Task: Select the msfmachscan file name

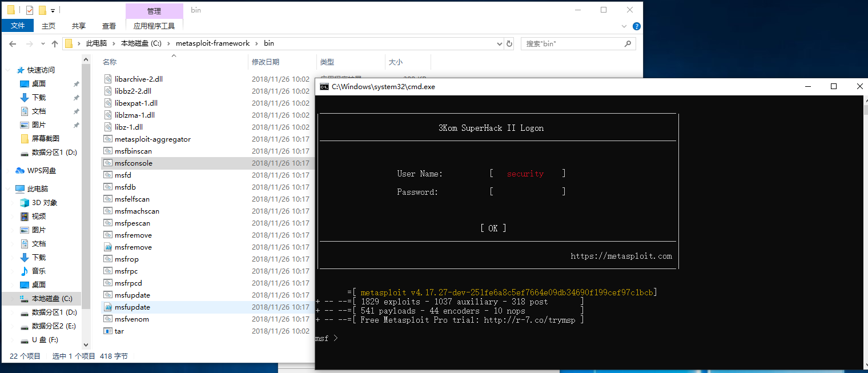Action: coord(137,211)
